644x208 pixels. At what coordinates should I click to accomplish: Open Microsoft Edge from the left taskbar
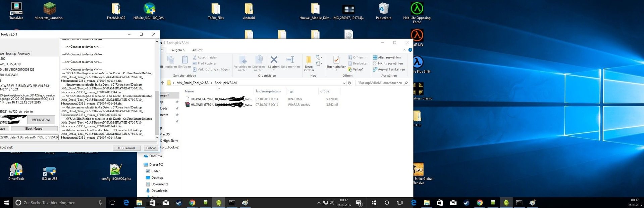coord(126,203)
